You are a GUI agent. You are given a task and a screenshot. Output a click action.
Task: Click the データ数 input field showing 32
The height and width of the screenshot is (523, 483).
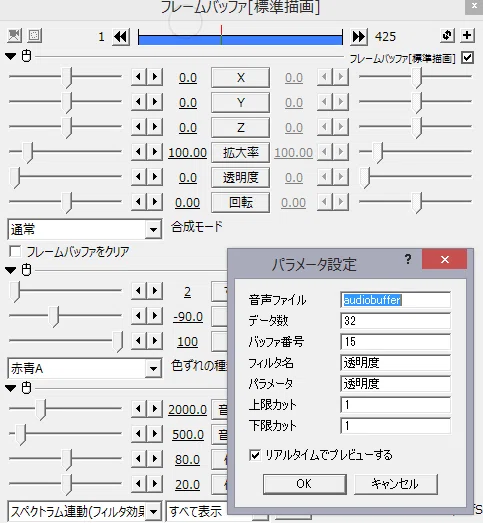click(x=395, y=321)
